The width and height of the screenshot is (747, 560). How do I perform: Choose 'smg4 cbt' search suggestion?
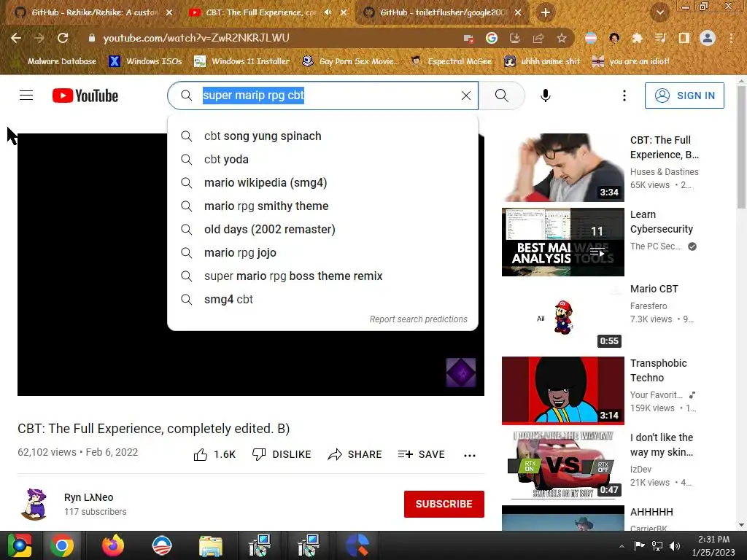322,300
